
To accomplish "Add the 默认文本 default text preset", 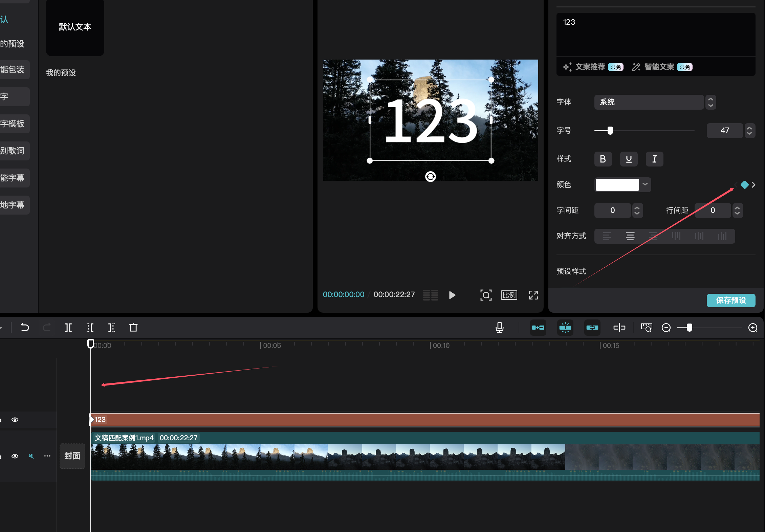I will click(75, 28).
